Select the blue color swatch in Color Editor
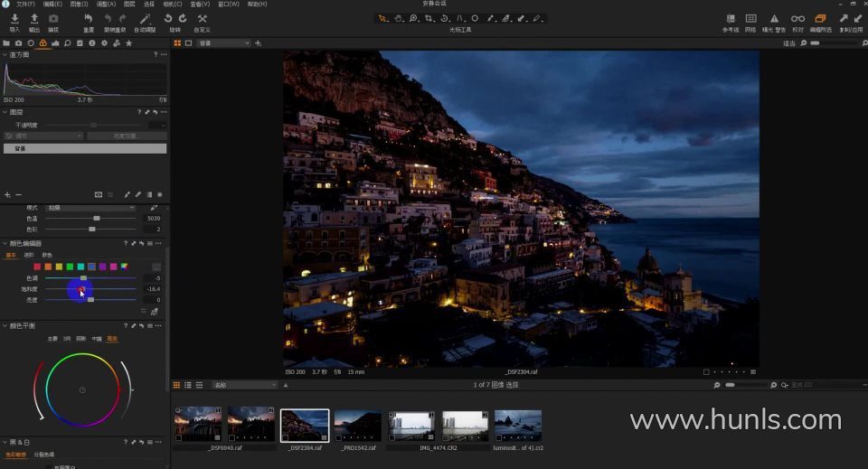Screen dimensions: 868x469 pos(91,267)
